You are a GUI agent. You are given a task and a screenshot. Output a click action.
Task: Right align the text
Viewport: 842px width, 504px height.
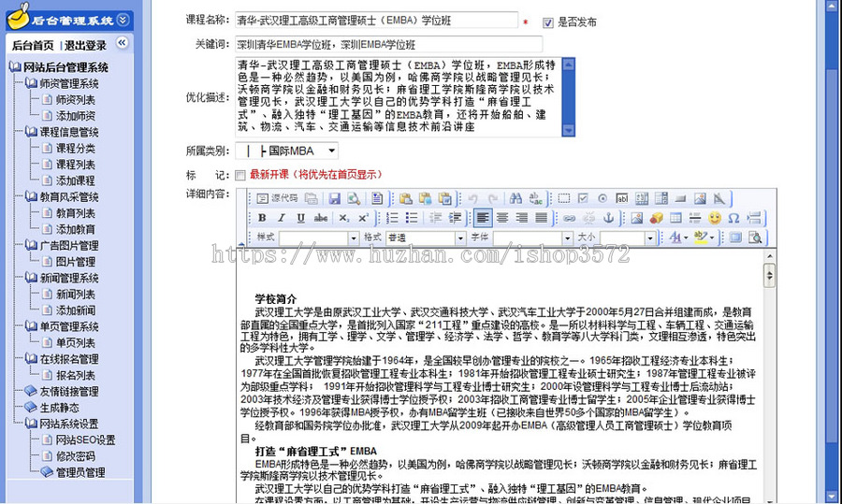click(x=522, y=218)
